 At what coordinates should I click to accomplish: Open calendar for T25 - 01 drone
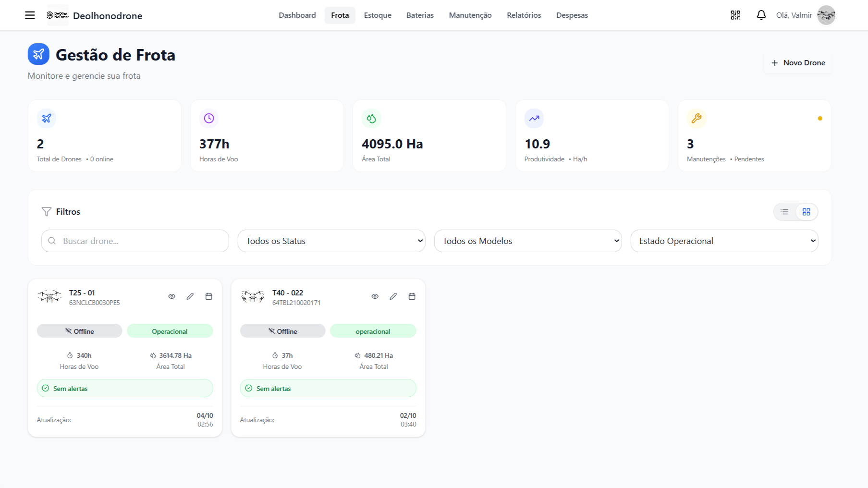pyautogui.click(x=208, y=296)
